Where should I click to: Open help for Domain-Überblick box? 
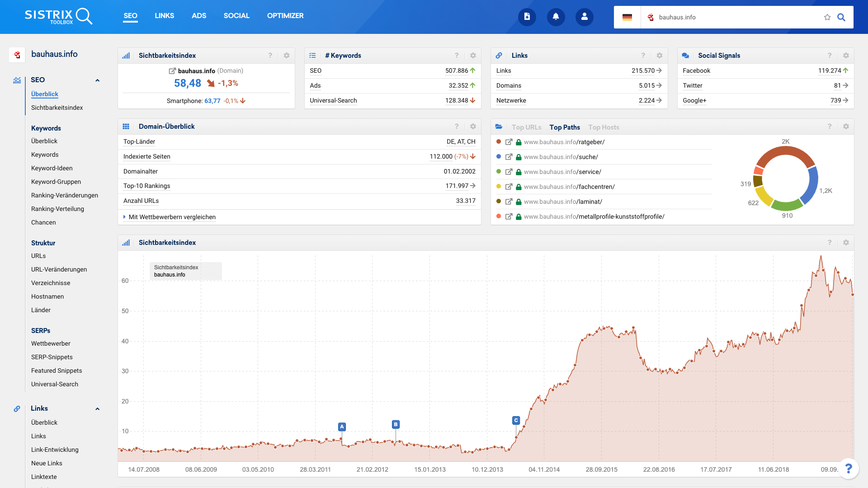(457, 127)
